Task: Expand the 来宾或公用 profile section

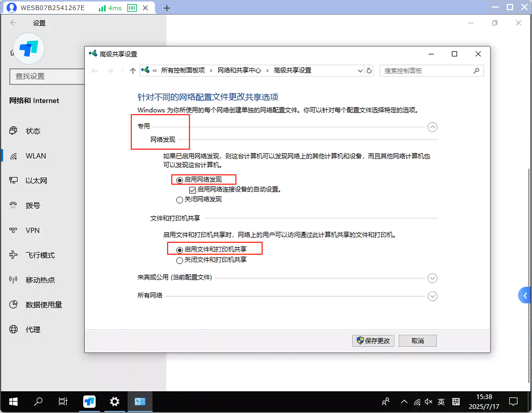Action: pos(432,278)
